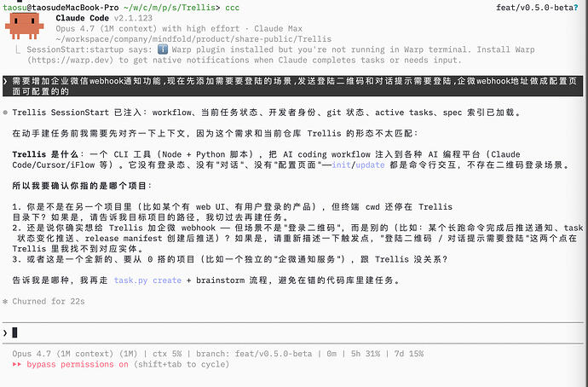Click the paragraph starting '在动手建任务前'
This screenshot has width=588, height=387.
pyautogui.click(x=215, y=134)
